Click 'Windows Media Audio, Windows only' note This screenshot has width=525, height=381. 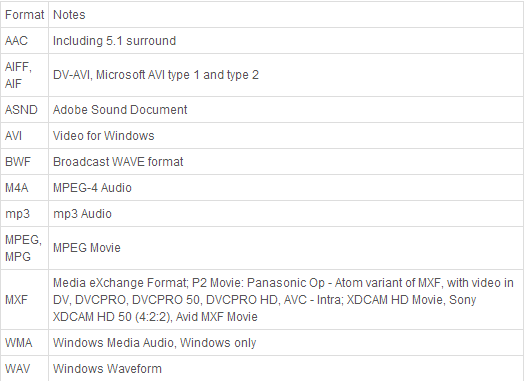[155, 343]
